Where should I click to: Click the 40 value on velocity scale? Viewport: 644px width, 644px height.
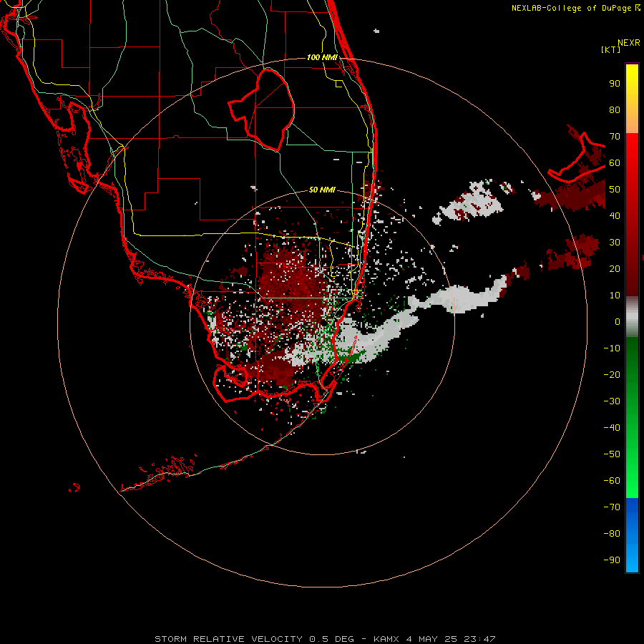(x=615, y=215)
